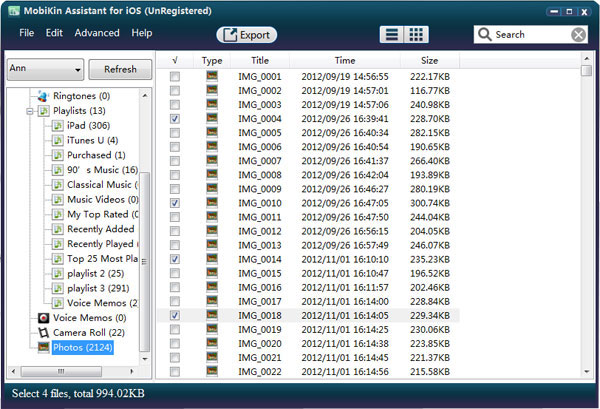Click the playlist 2 icon
600x409 pixels.
coord(57,274)
